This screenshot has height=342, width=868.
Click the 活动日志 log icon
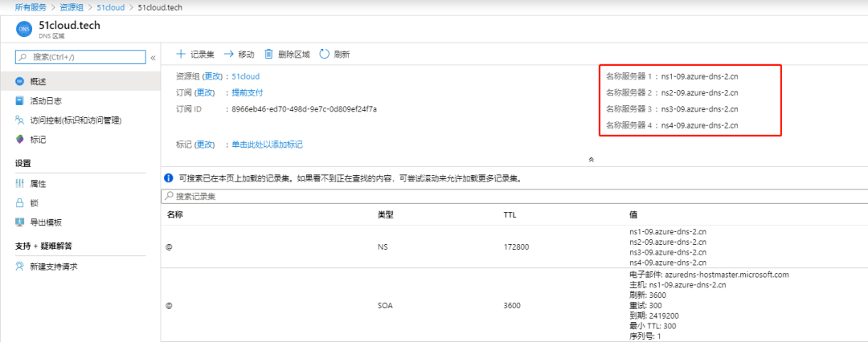19,100
